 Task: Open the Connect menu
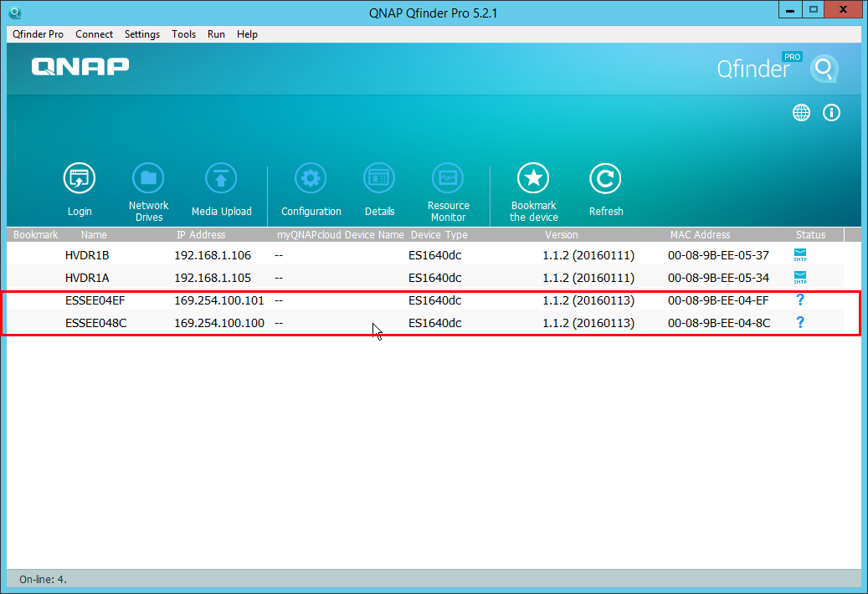pos(94,34)
